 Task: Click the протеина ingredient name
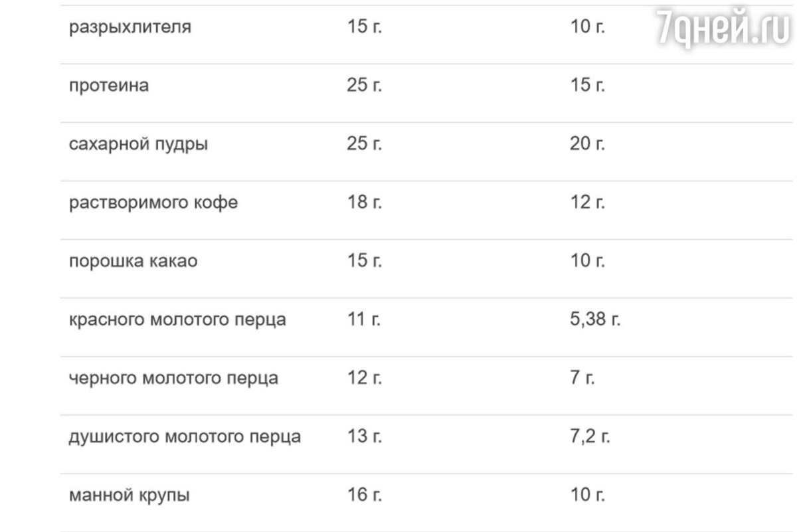point(109,86)
